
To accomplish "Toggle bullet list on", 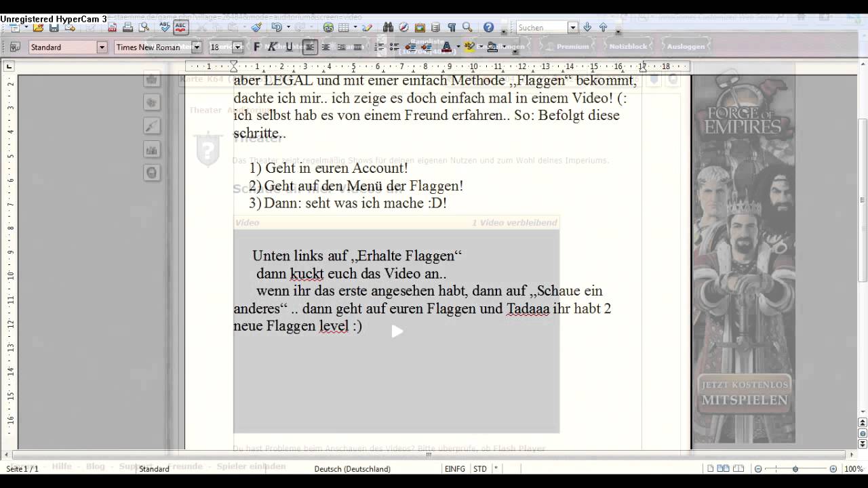I will (x=395, y=47).
